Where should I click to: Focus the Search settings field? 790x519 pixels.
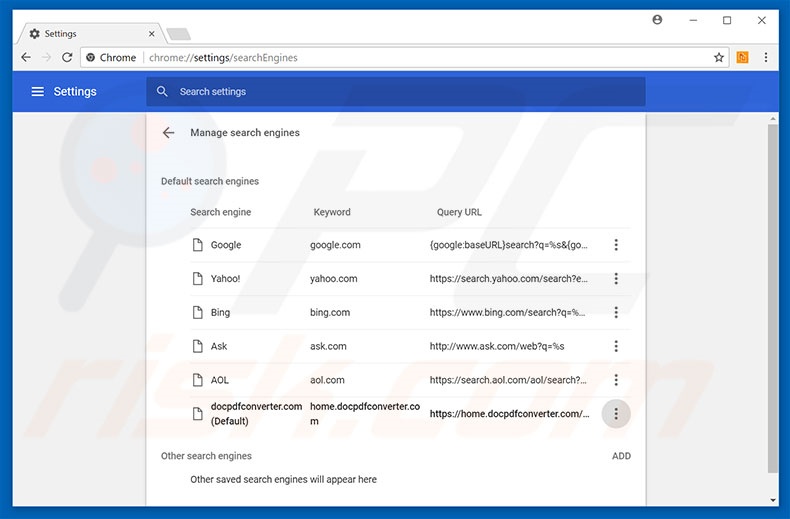(x=396, y=92)
